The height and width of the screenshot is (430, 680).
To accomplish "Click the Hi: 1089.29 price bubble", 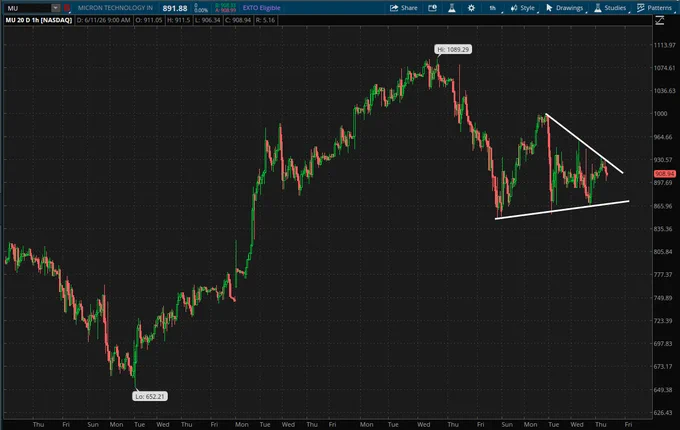I will coord(453,49).
